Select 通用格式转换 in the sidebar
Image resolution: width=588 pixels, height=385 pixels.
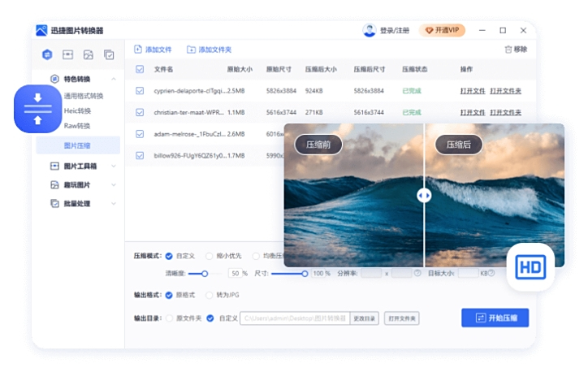click(83, 96)
